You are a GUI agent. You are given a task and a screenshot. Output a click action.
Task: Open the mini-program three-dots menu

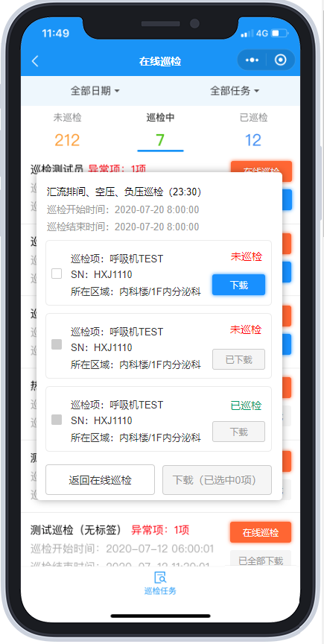tap(252, 60)
